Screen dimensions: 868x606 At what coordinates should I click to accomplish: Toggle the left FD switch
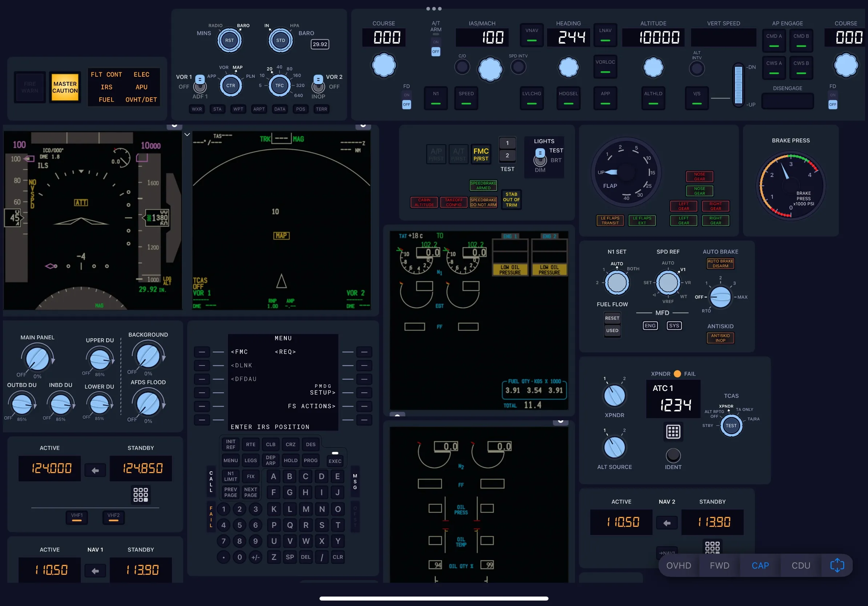(x=406, y=101)
